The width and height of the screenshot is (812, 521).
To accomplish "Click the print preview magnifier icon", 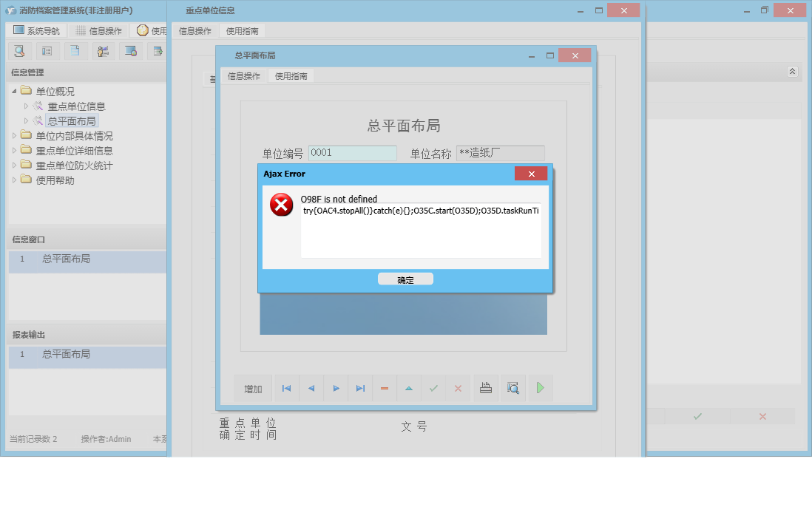I will coord(513,389).
